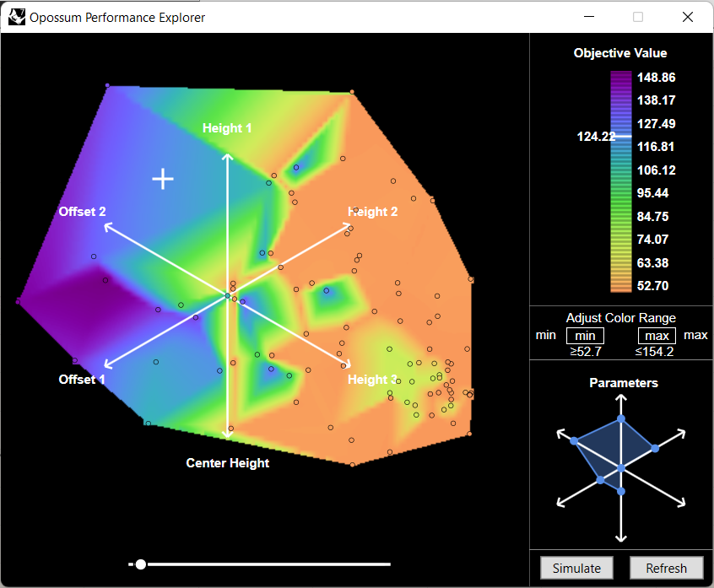Click the Parameters heading
The width and height of the screenshot is (714, 588).
[x=624, y=383]
